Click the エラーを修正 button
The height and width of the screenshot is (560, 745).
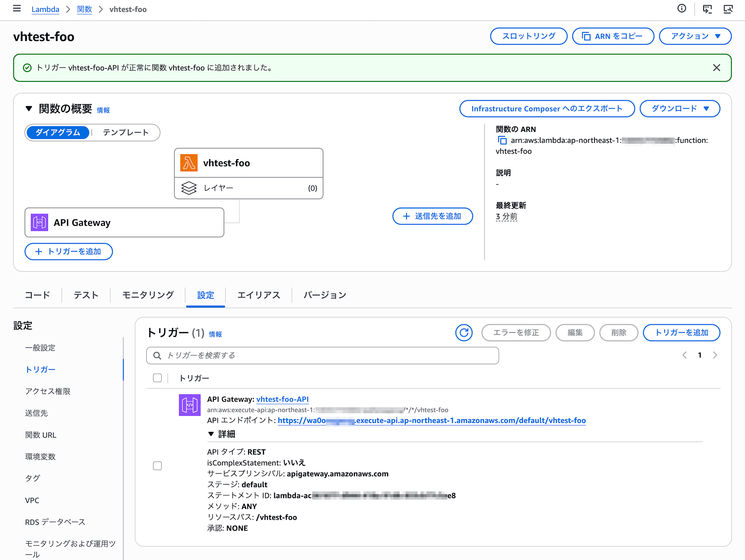pyautogui.click(x=516, y=332)
